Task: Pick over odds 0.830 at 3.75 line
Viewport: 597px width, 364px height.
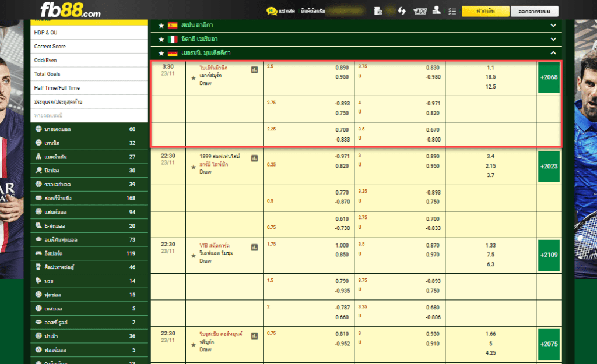Action: (x=433, y=68)
